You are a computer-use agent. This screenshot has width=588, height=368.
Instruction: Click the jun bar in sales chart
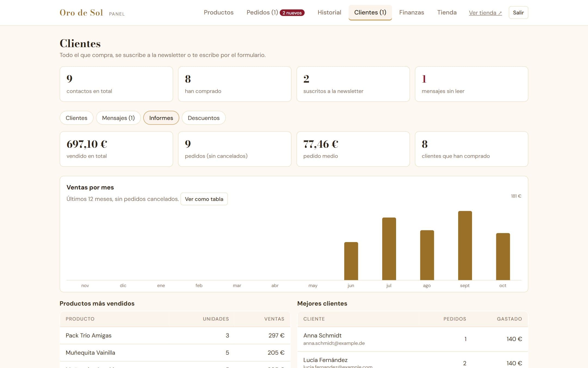[x=351, y=261]
